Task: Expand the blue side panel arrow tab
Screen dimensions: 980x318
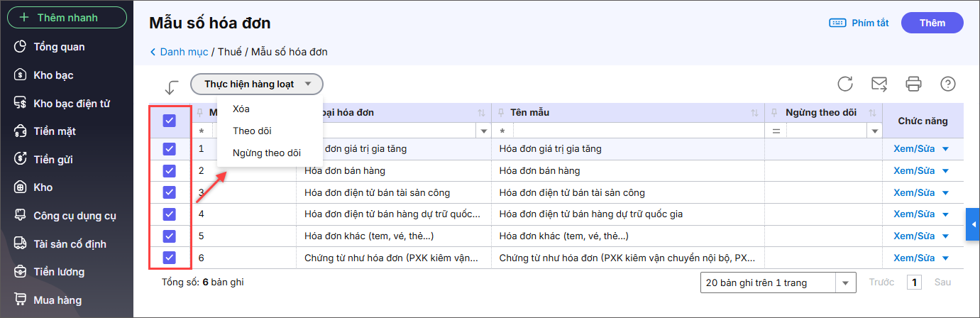Action: (x=974, y=224)
